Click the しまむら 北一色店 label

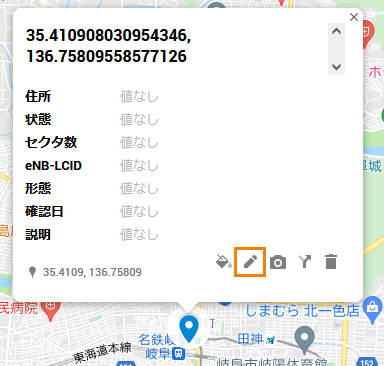(x=303, y=311)
